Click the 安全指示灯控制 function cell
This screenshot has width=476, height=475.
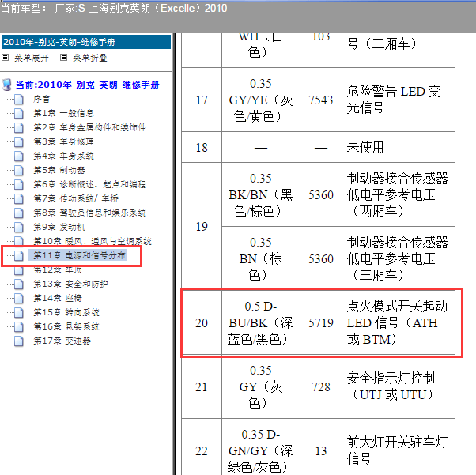(x=399, y=386)
